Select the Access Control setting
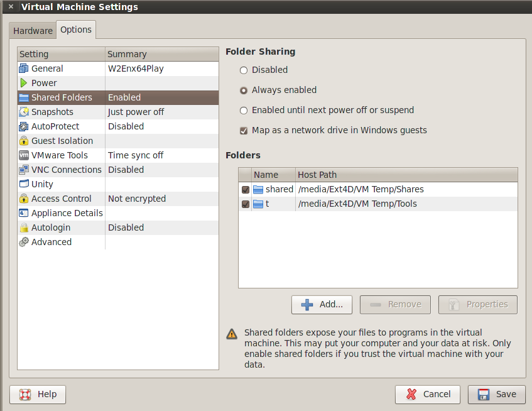Screen dimensions: 532x411 [x=118, y=199]
